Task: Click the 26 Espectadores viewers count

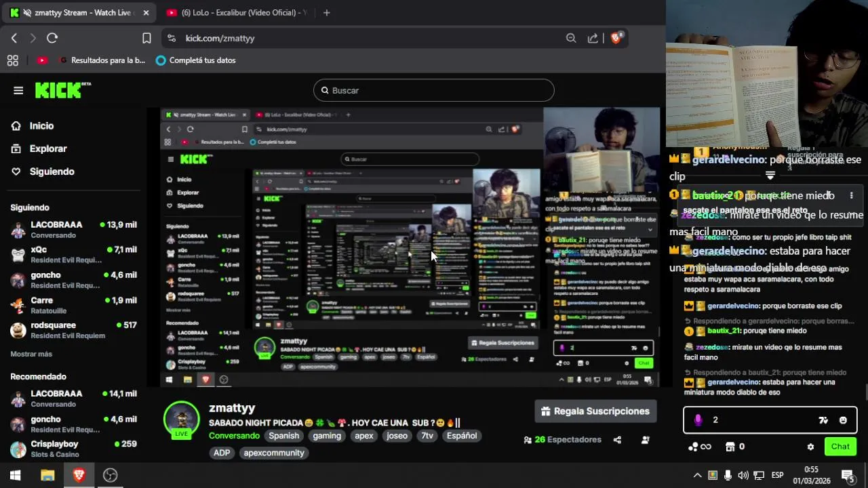Action: tap(562, 440)
